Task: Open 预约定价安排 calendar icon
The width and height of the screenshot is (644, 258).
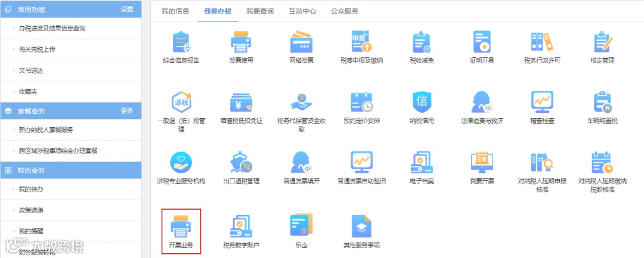Action: pyautogui.click(x=361, y=103)
